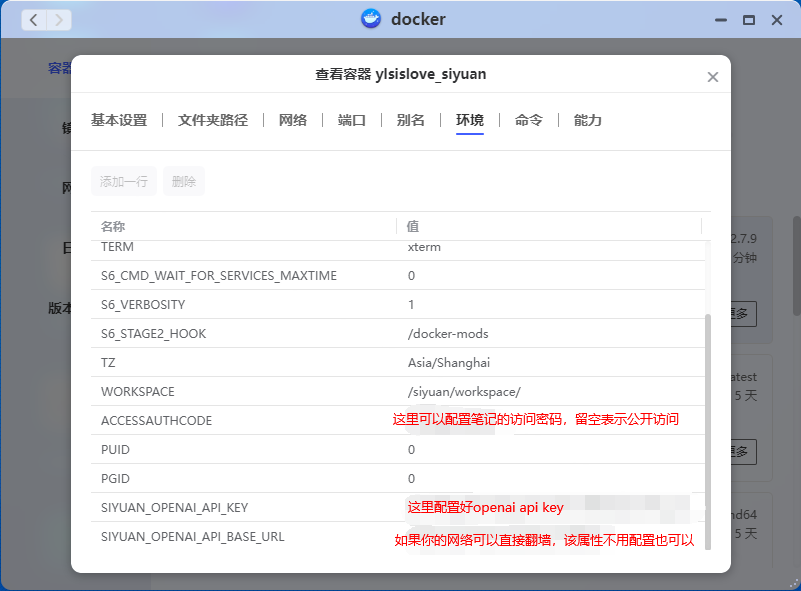Click the environment table scrollbar
The height and width of the screenshot is (591, 801).
709,430
